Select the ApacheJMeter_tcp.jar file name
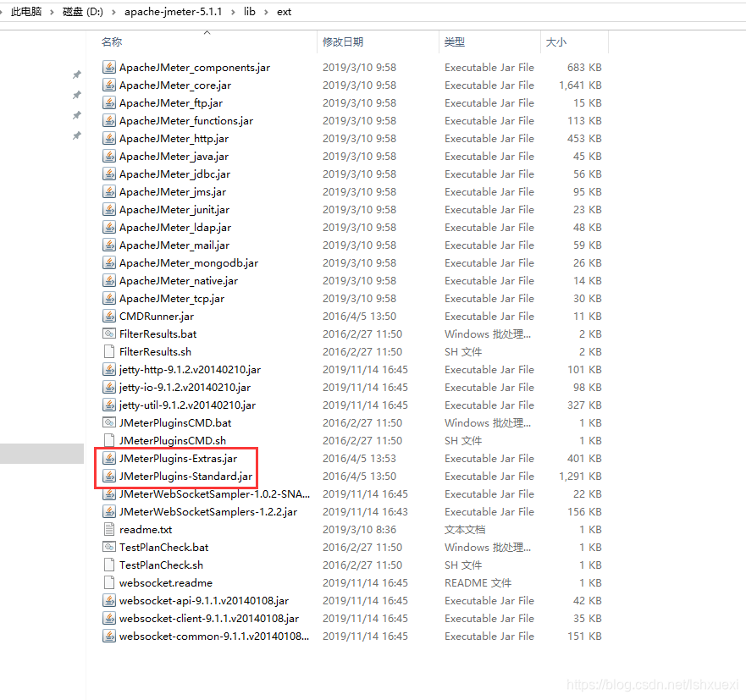This screenshot has height=700, width=746. coord(172,299)
